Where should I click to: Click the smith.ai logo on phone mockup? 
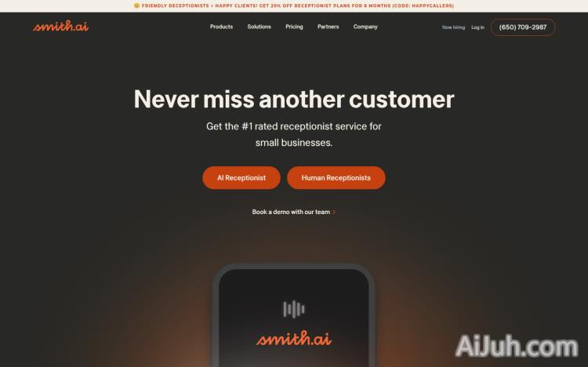pos(294,339)
